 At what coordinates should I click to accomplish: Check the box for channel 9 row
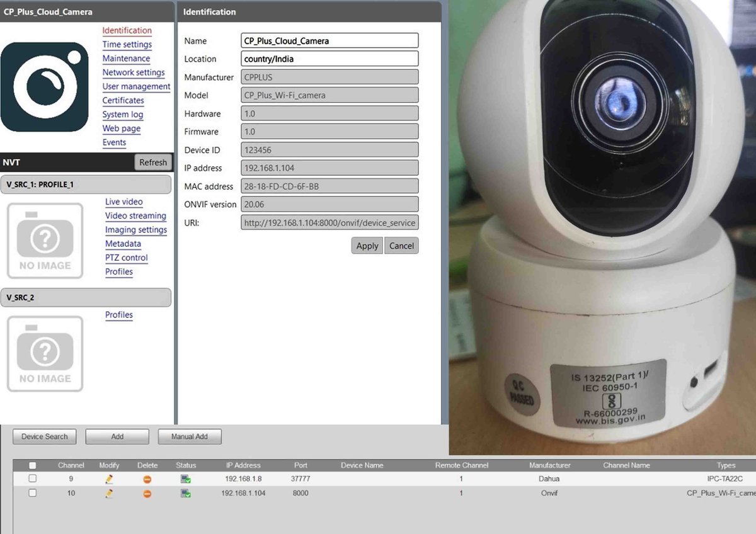click(33, 479)
